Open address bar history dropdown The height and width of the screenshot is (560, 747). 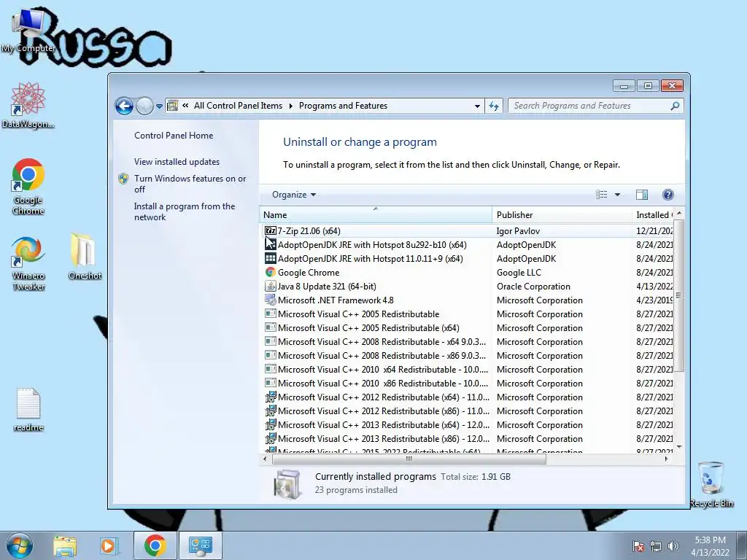point(477,106)
